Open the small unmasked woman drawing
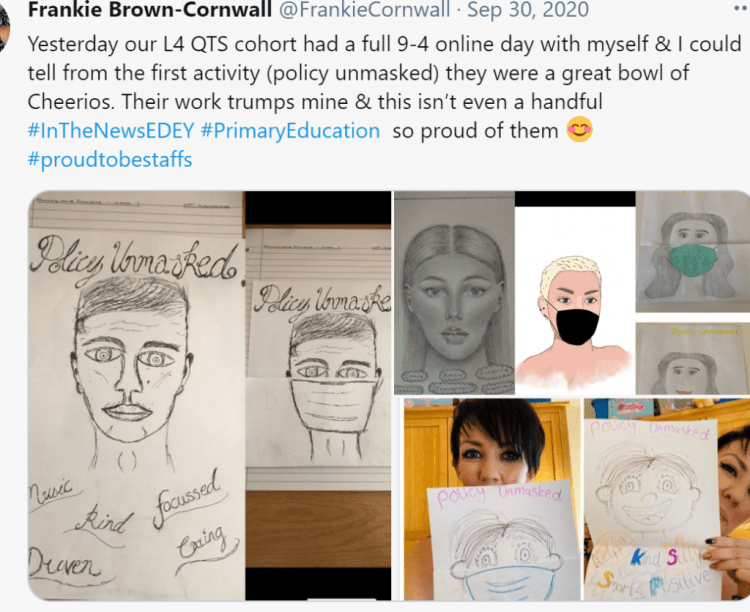The image size is (750, 612). coord(693,358)
